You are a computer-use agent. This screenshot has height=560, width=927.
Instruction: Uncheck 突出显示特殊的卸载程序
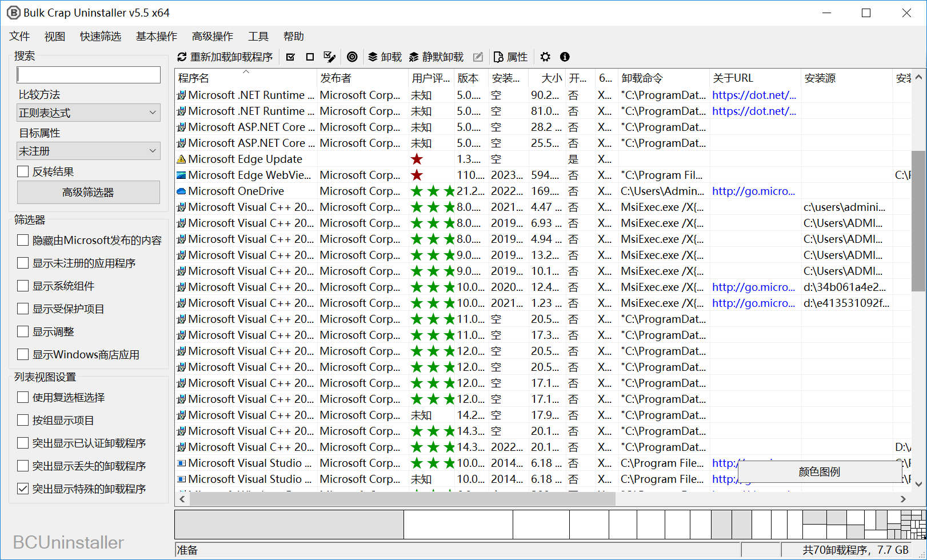(82, 489)
